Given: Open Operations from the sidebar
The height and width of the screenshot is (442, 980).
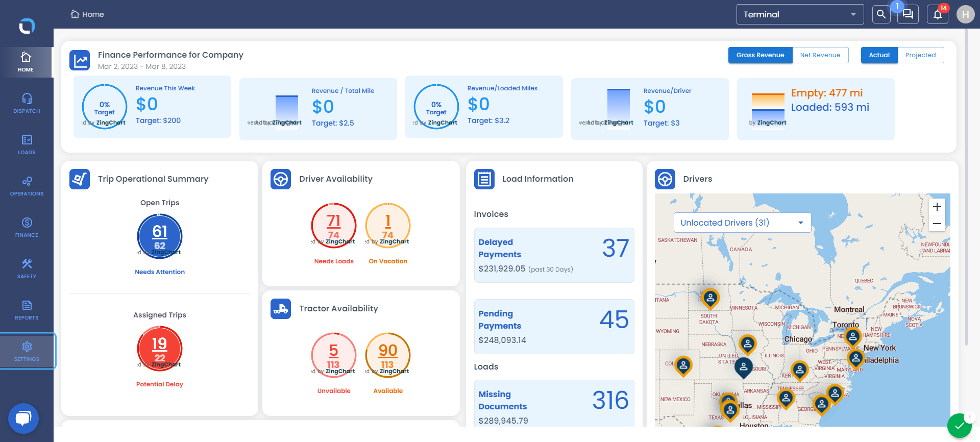Looking at the screenshot, I should pyautogui.click(x=27, y=186).
